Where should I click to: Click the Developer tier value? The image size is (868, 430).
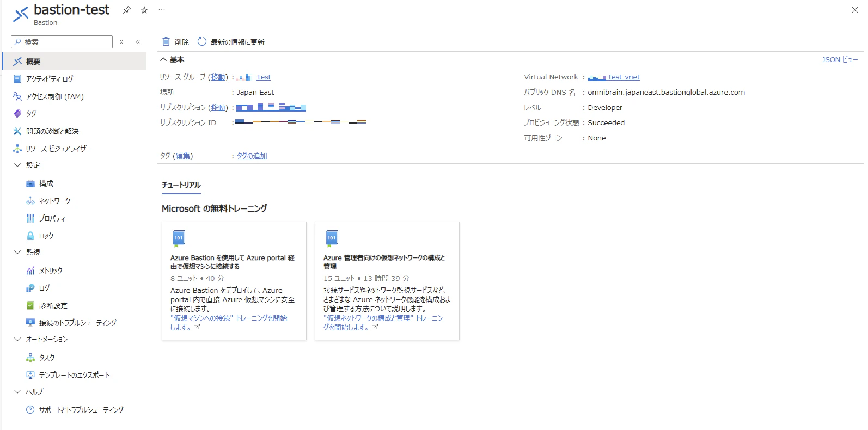[x=605, y=108]
